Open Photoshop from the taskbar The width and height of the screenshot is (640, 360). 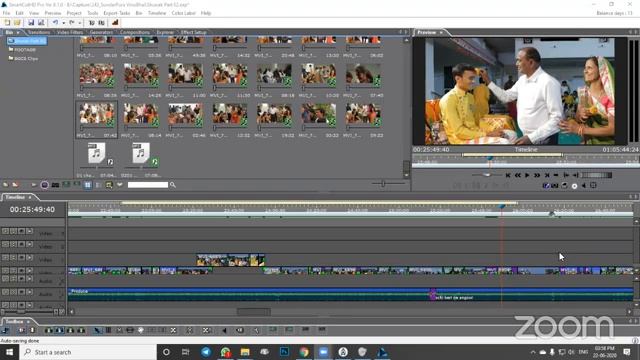click(284, 352)
